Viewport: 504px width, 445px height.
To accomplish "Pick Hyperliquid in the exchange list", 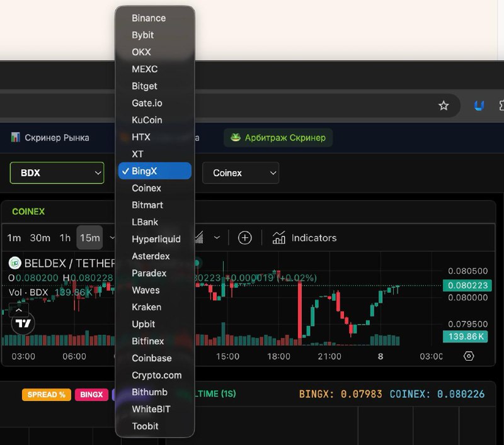I will click(154, 239).
